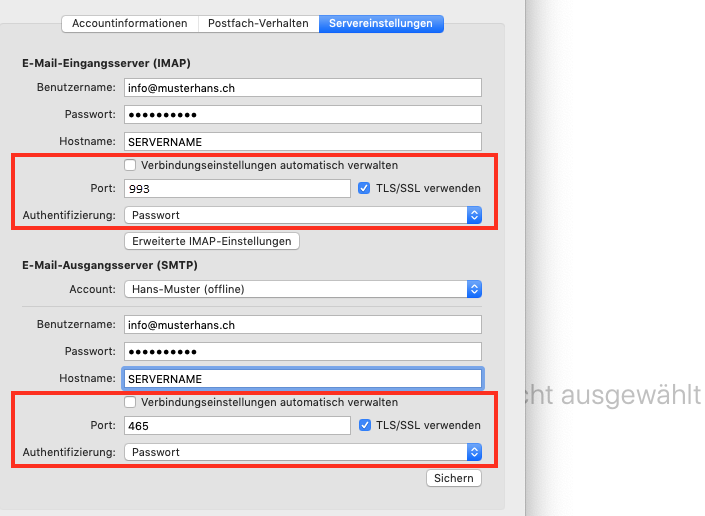Toggle TLS/SSL verwenden for the IMAP server
Image resolution: width=705 pixels, height=516 pixels.
pyautogui.click(x=364, y=188)
